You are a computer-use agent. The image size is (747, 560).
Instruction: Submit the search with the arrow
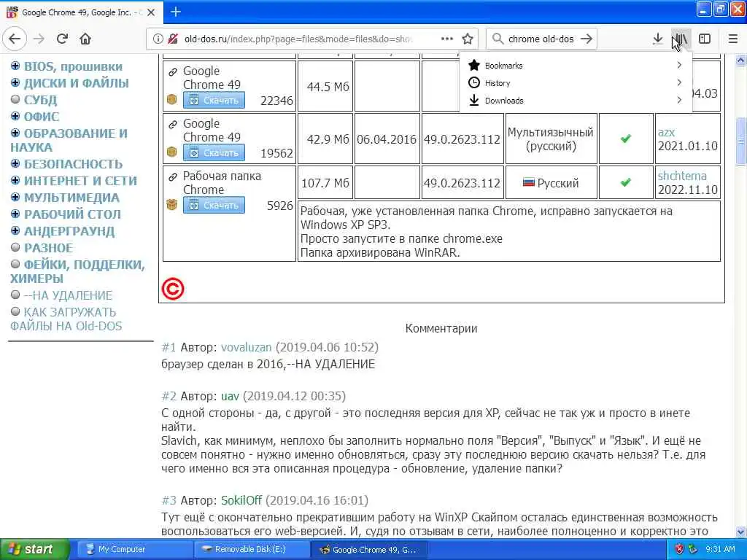pyautogui.click(x=587, y=39)
